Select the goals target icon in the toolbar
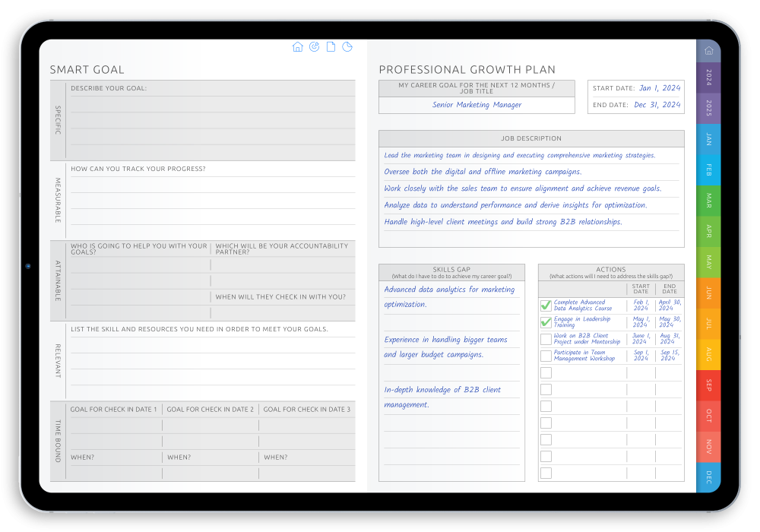Screen dimensions: 760x532 coord(315,46)
